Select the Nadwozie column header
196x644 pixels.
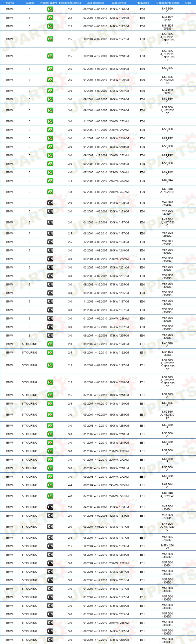143,3
